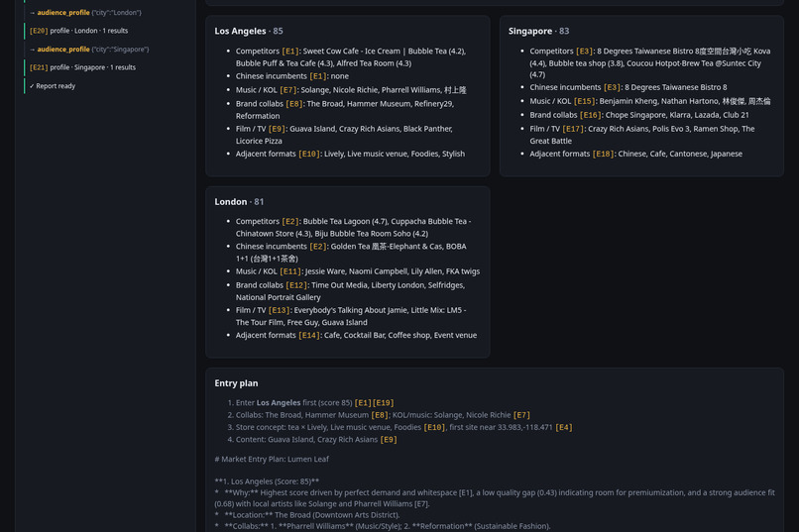The width and height of the screenshot is (799, 532).
Task: Open [E8] citation in Los Angeles Brand collabs row
Action: tap(294, 103)
